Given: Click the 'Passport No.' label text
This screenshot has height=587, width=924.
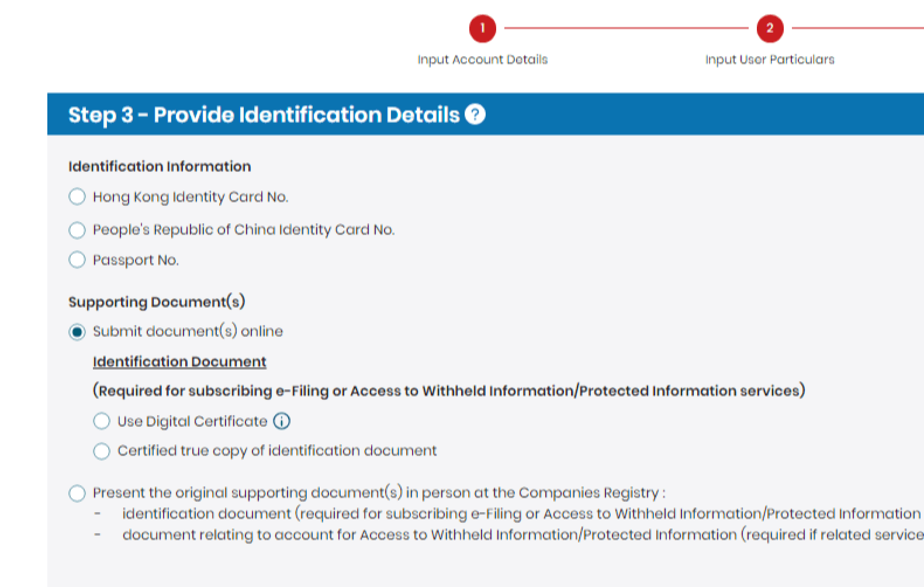Looking at the screenshot, I should pos(136,260).
